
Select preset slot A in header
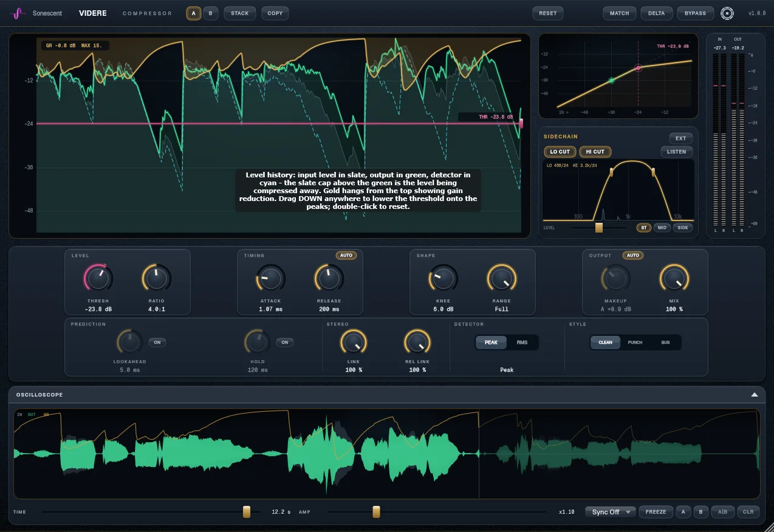coord(194,13)
